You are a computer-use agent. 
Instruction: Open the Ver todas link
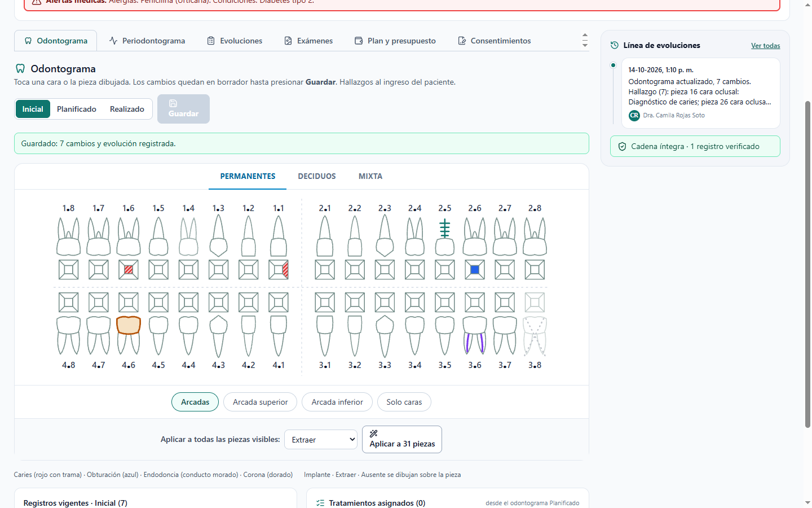pos(766,46)
